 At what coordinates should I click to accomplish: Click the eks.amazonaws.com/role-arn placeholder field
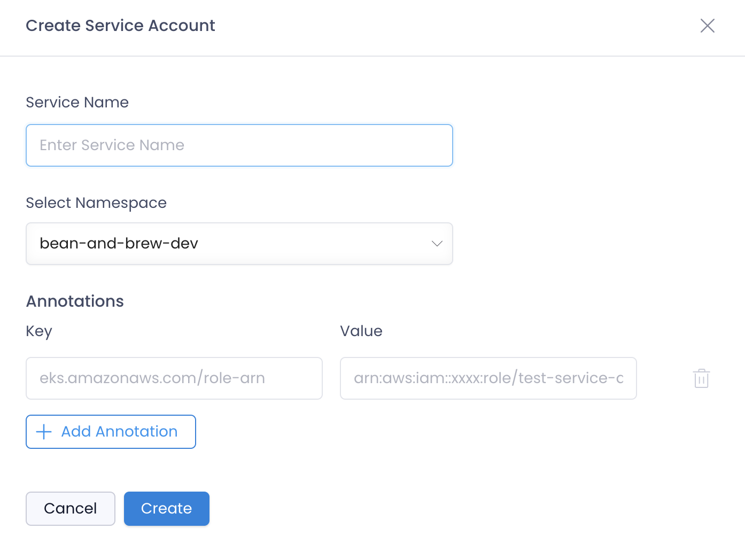point(174,378)
